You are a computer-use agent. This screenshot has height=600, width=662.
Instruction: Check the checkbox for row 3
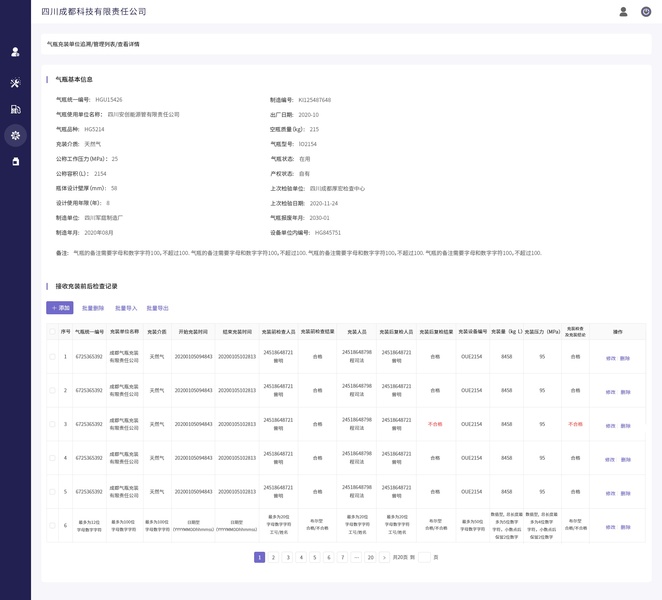pos(52,424)
